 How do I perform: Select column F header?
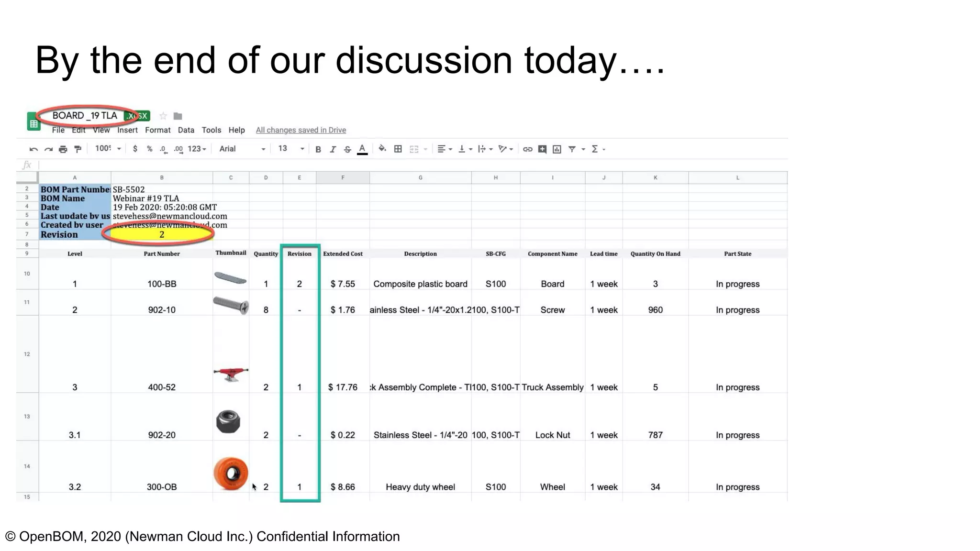(x=343, y=177)
